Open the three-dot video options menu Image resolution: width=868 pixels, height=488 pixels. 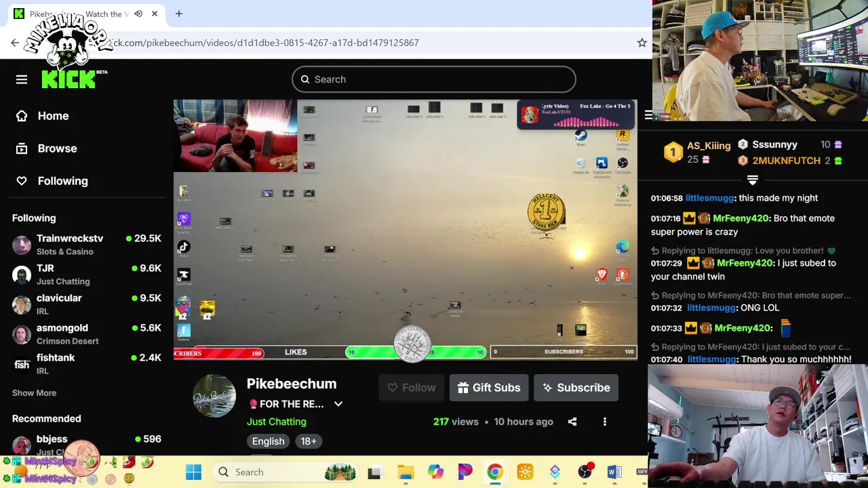(x=605, y=422)
